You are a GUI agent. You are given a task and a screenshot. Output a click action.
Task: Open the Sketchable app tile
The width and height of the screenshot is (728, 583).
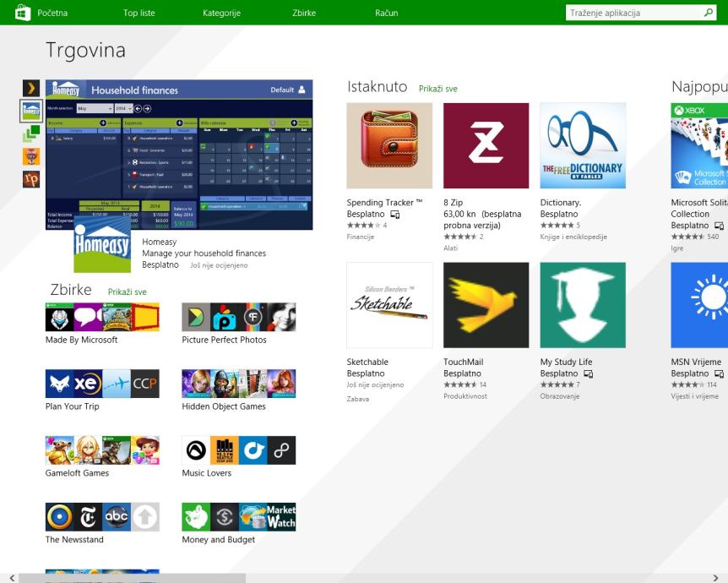click(x=389, y=305)
